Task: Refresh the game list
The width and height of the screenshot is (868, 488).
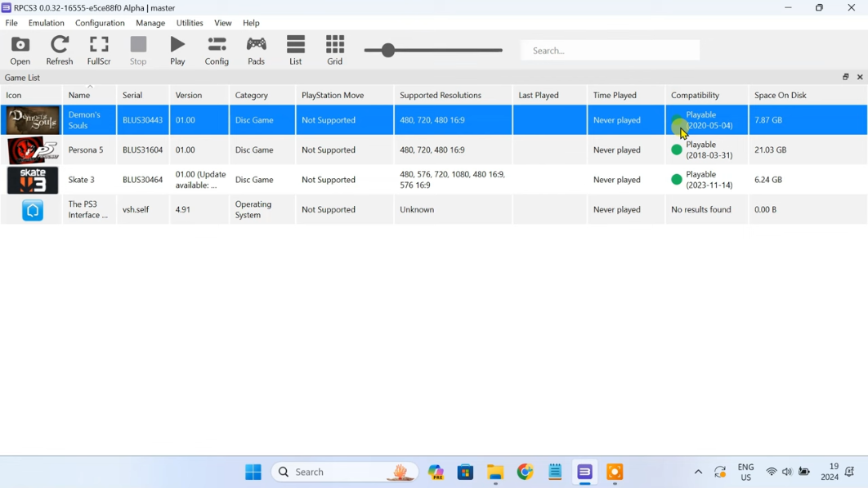Action: (59, 51)
